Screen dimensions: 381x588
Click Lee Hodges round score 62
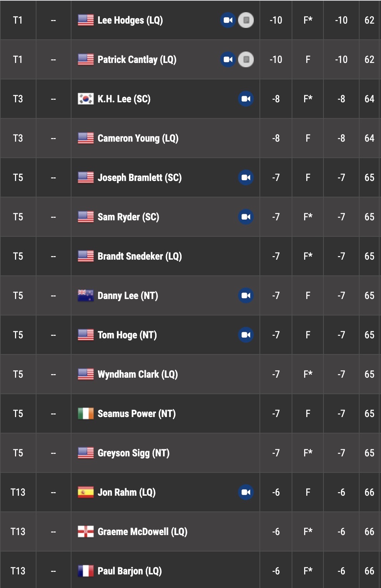point(369,20)
